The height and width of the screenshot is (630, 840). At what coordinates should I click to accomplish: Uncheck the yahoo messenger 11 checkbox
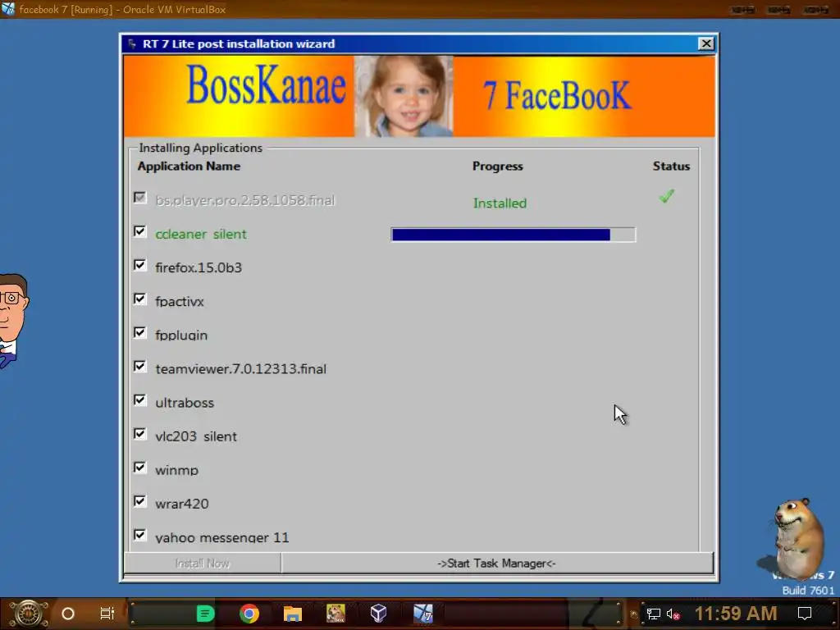click(x=139, y=535)
